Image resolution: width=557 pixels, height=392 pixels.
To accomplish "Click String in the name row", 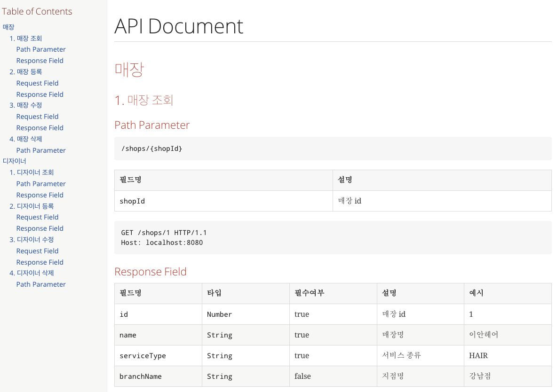I will coord(246,335).
